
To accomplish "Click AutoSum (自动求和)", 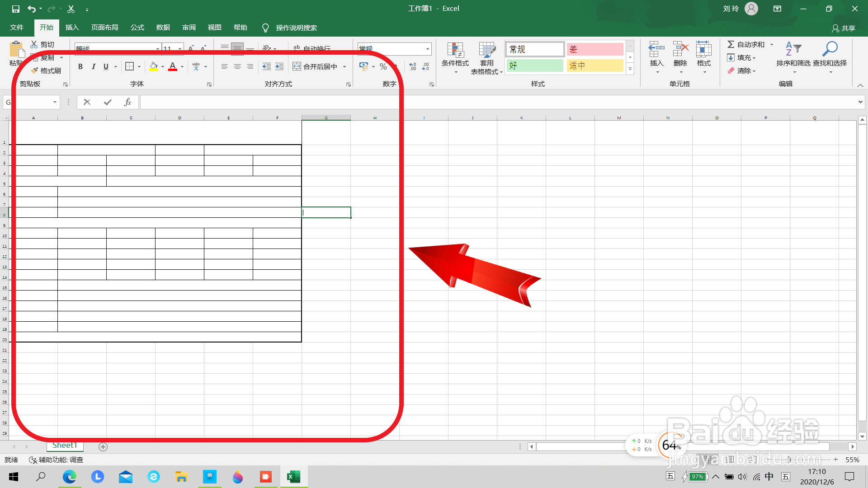I will [746, 44].
